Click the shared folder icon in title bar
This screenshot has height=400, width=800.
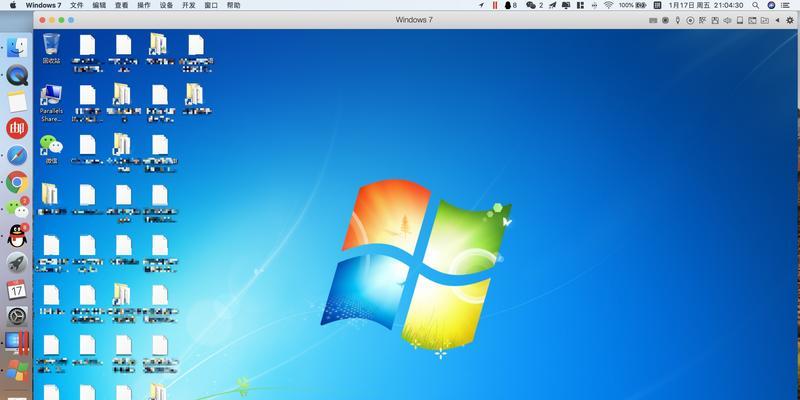coord(764,20)
